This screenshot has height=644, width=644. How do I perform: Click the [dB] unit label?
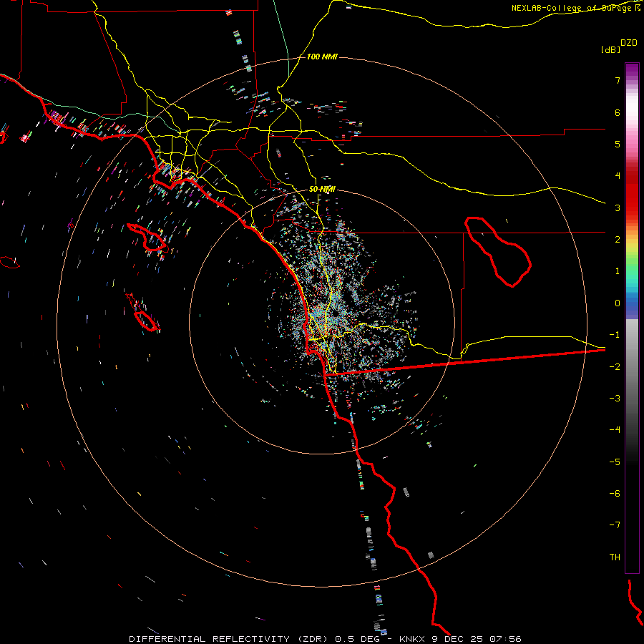610,50
